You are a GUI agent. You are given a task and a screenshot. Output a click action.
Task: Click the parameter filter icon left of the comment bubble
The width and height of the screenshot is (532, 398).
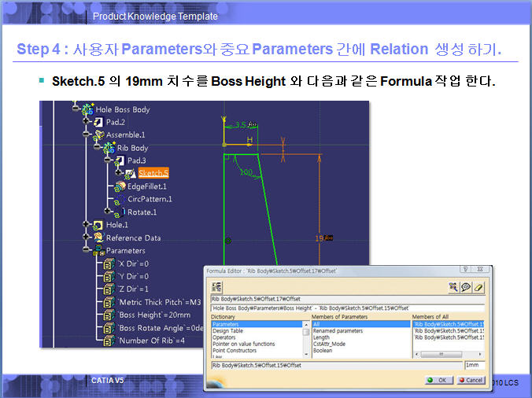tap(453, 288)
